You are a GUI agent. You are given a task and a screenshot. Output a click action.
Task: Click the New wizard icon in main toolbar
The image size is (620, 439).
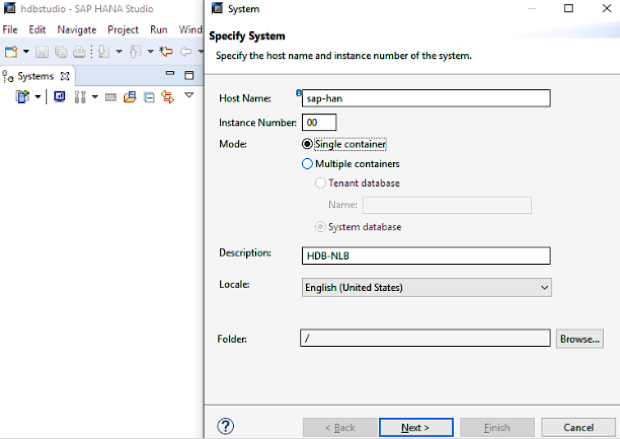(x=10, y=51)
